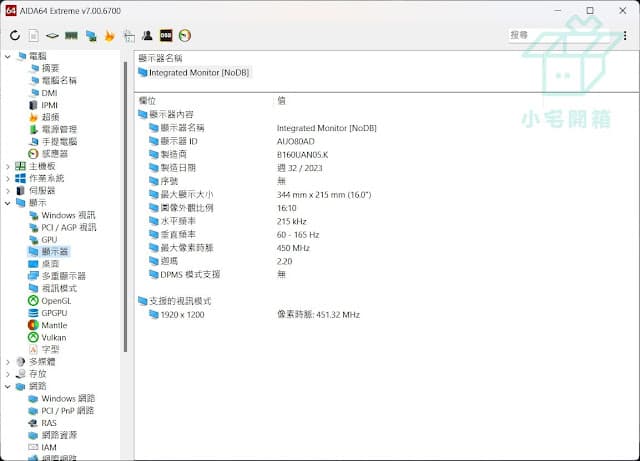Select 手提電腦 in the tree
This screenshot has width=640, height=461.
[x=59, y=142]
